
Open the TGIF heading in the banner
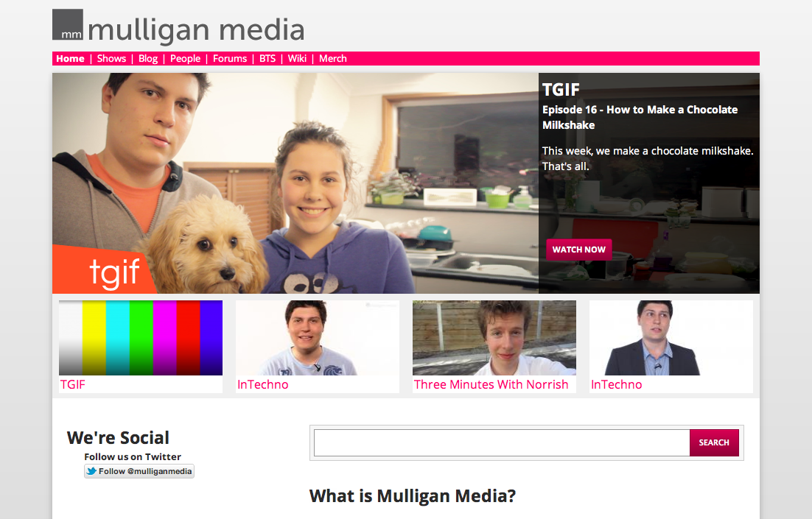pos(561,90)
